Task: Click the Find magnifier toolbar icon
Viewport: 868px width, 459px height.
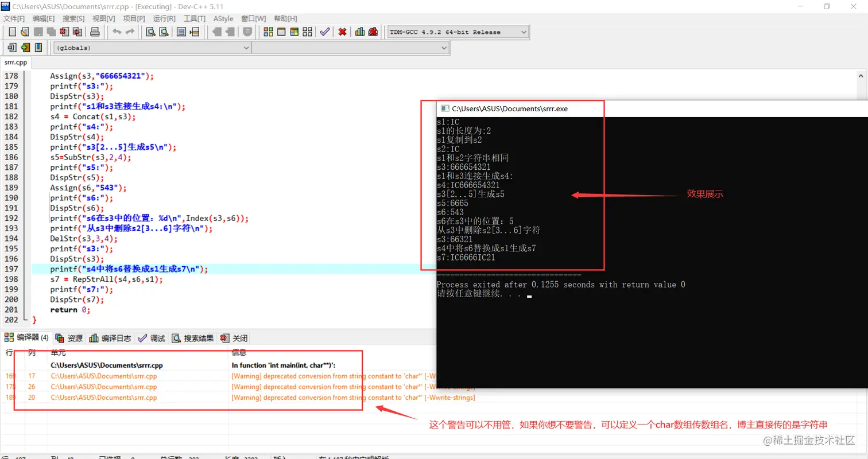Action: [150, 32]
